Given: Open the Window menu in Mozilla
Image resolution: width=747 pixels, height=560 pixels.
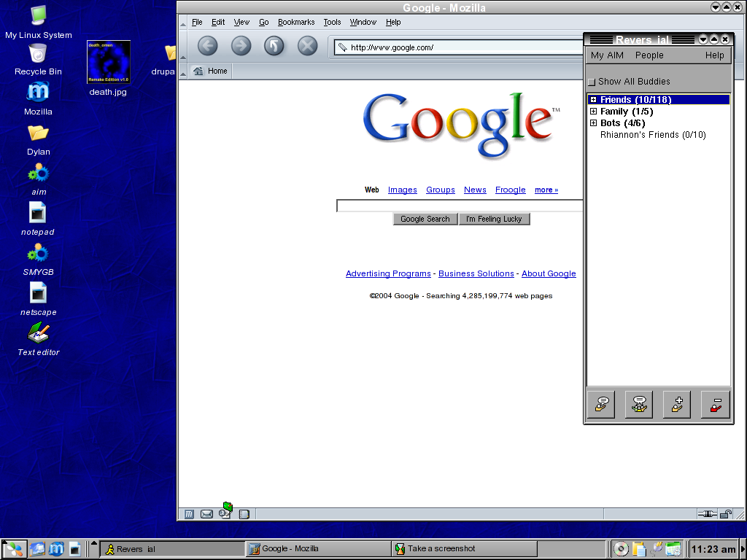Looking at the screenshot, I should (x=363, y=22).
